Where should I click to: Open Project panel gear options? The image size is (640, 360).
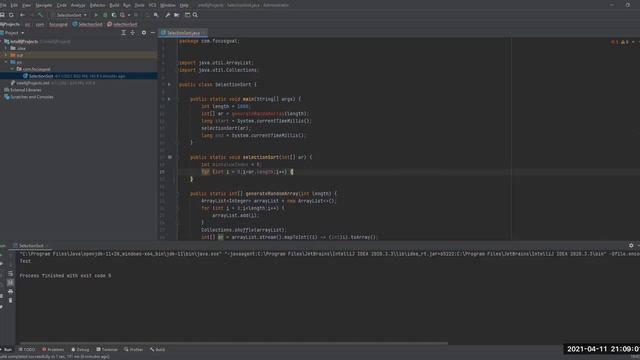(x=144, y=33)
